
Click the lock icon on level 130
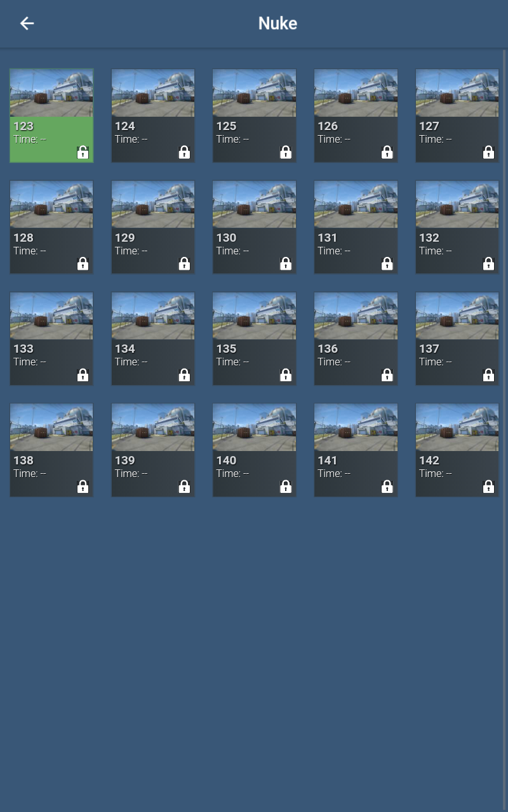pos(286,263)
